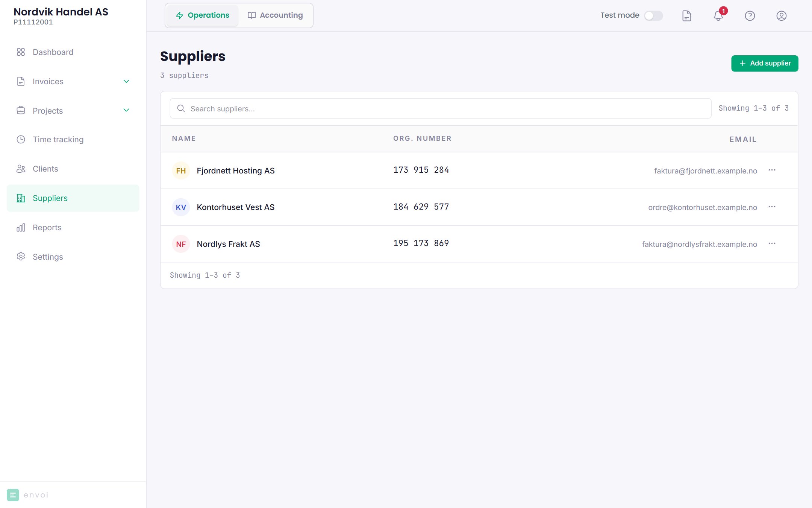Click the Invoices document icon in sidebar
This screenshot has width=812, height=508.
(x=21, y=81)
